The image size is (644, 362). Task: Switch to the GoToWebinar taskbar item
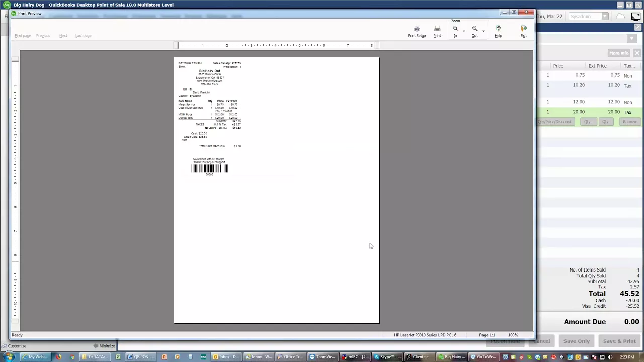point(483,357)
